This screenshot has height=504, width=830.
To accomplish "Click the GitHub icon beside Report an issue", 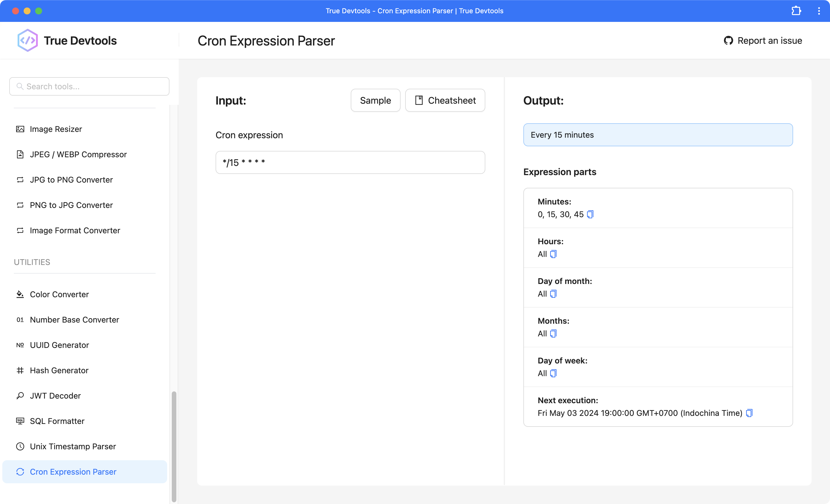I will pyautogui.click(x=728, y=41).
